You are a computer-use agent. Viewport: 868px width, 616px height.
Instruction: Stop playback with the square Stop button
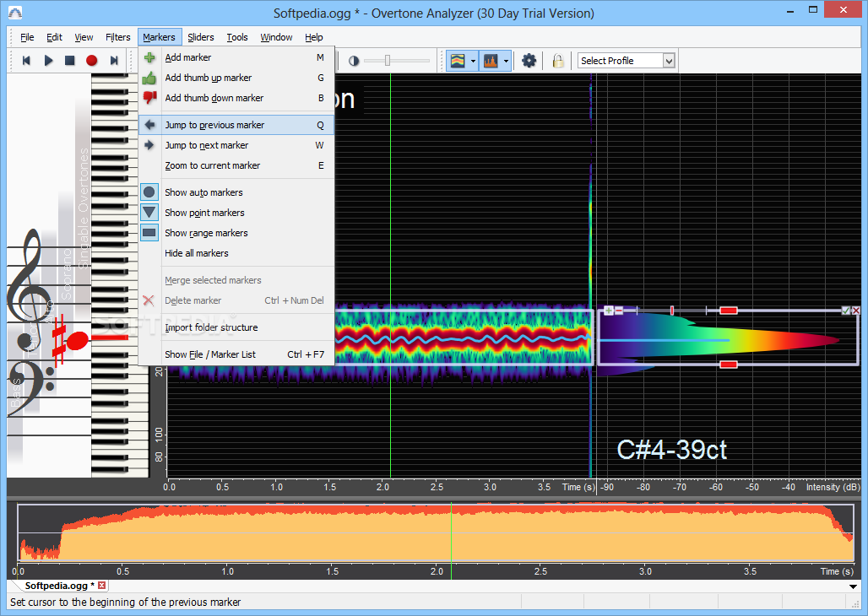(x=70, y=60)
